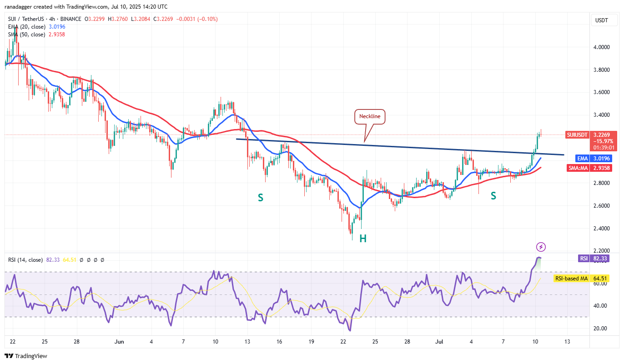Click the TradingView logo at bottom left

[26, 356]
